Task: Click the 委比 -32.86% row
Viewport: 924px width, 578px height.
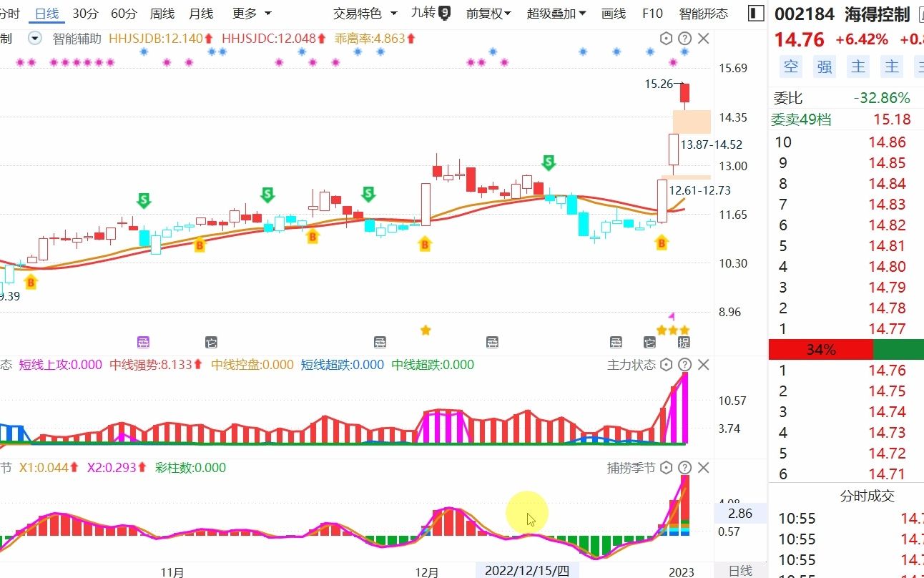Action: tap(846, 98)
